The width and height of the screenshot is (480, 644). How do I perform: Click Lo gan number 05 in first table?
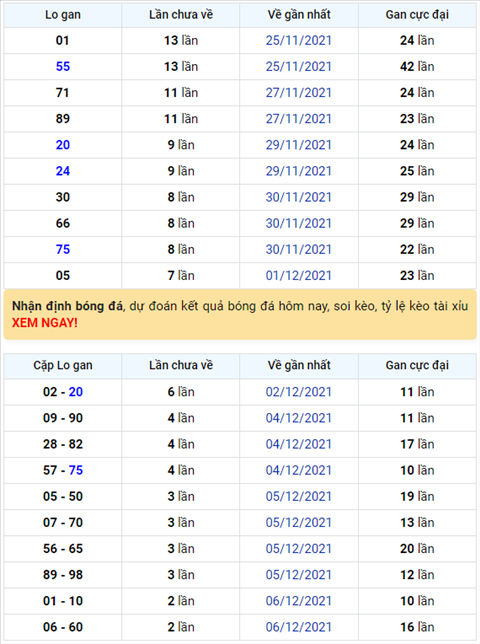63,276
